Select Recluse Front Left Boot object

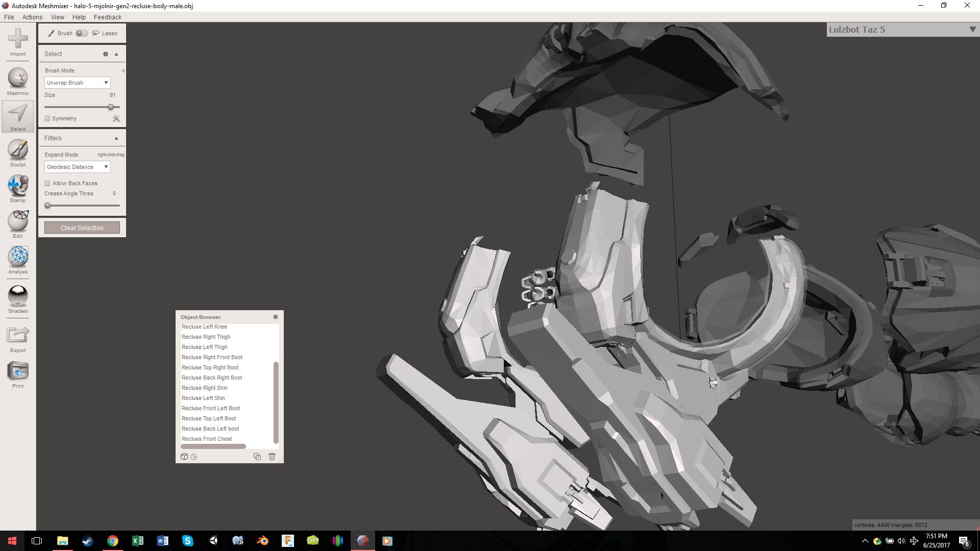pos(211,408)
